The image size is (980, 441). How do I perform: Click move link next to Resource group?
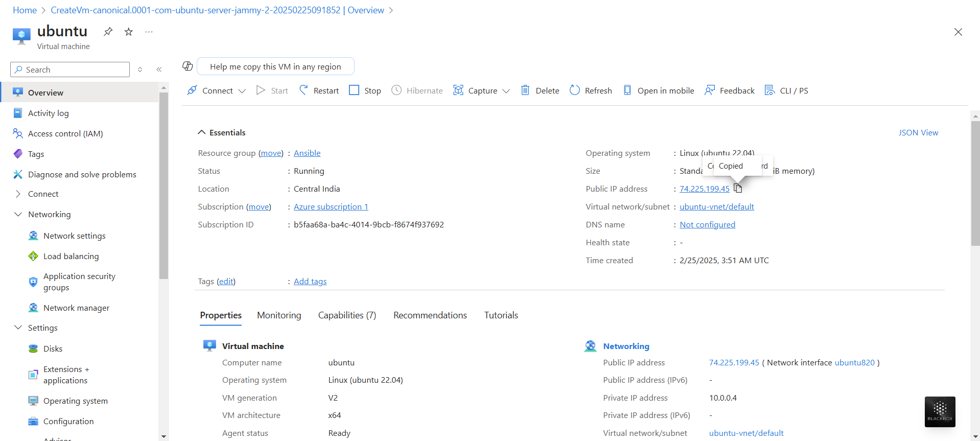coord(271,153)
